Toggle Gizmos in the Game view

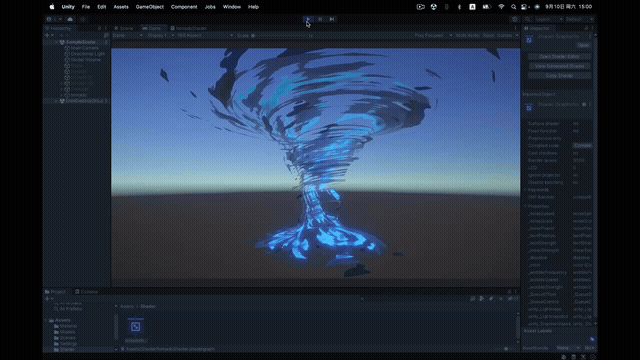click(504, 36)
